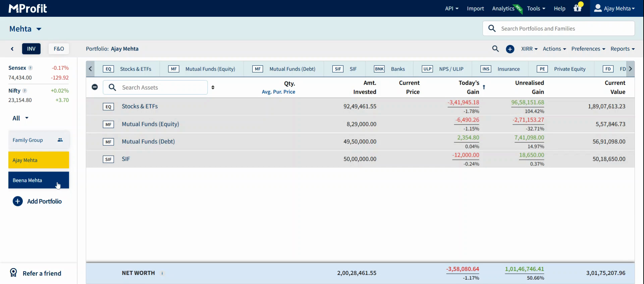Click the Refer a friend badge icon
Screen dimensions: 644x284
tap(13, 273)
